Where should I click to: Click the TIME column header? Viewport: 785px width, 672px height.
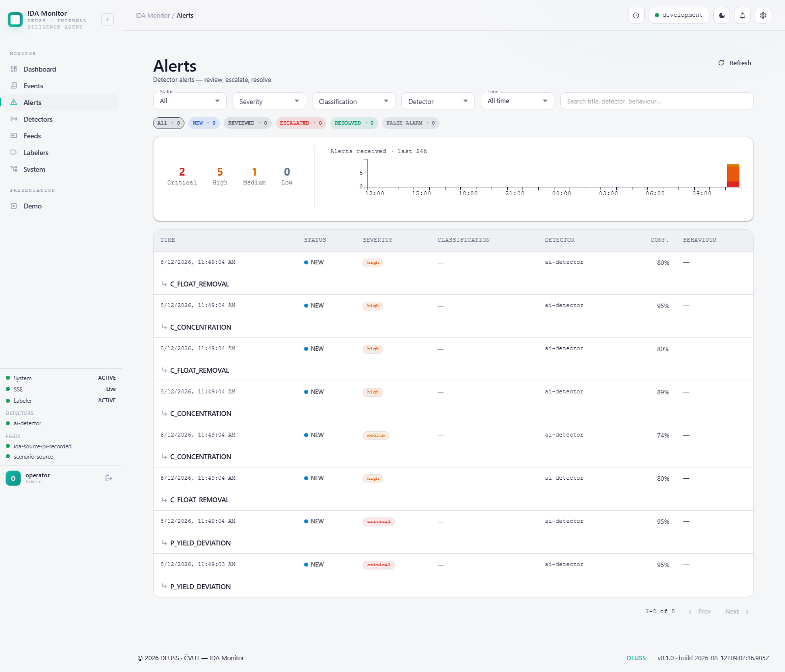[168, 240]
